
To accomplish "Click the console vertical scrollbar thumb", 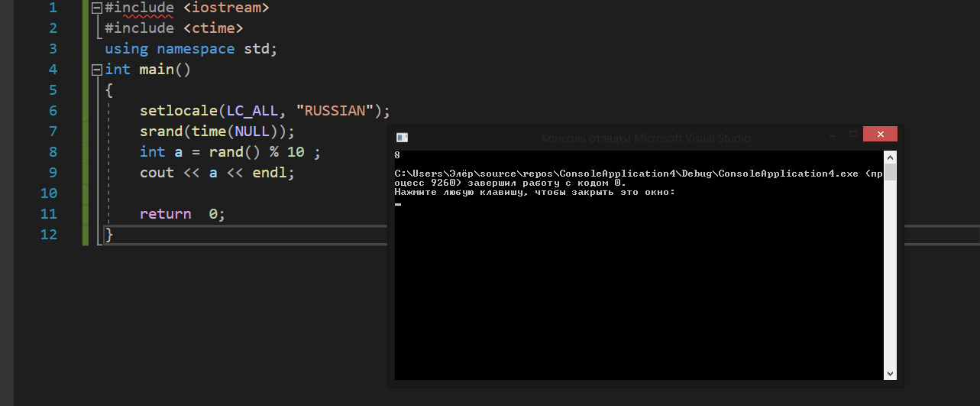I will coord(890,171).
